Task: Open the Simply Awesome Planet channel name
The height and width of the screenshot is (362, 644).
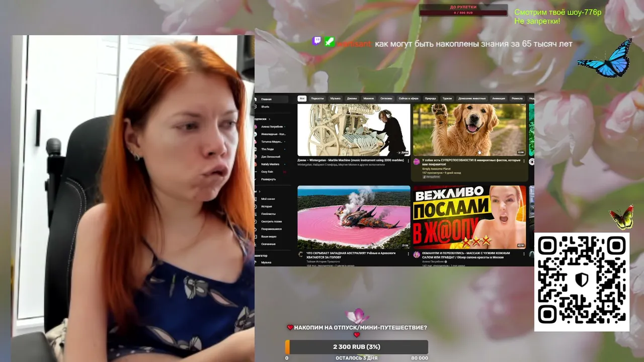Action: [x=437, y=169]
